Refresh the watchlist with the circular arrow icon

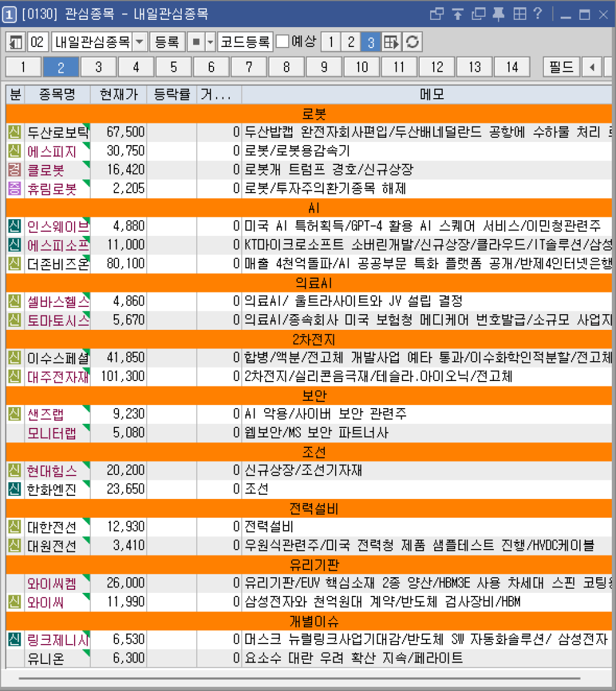(x=413, y=42)
